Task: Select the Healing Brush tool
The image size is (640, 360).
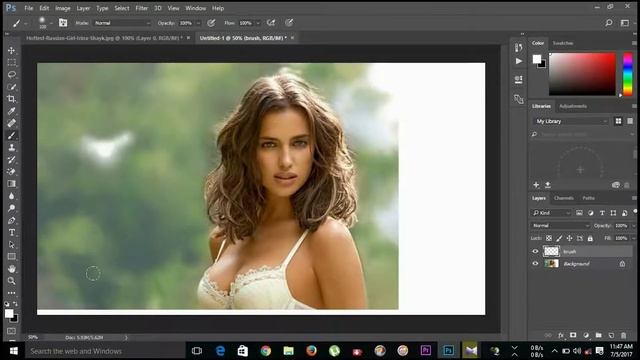Action: coord(11,123)
